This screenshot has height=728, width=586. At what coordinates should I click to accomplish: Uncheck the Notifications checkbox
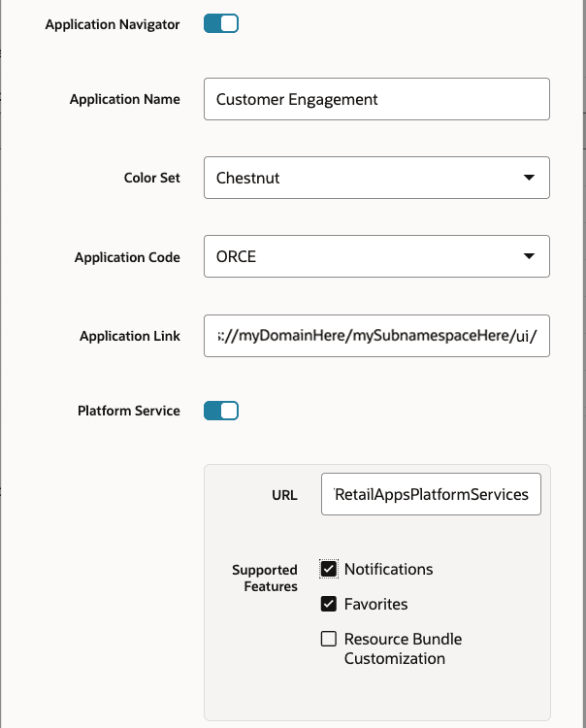coord(329,569)
